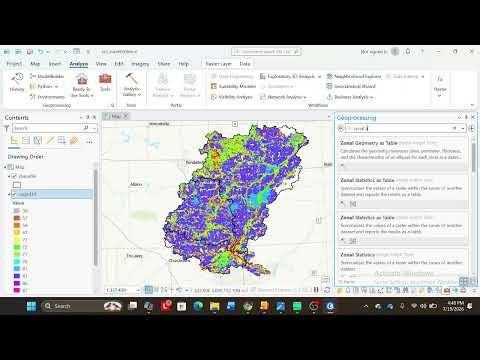This screenshot has width=480, height=360.
Task: Click the Contents filter funnel icon
Action: tap(6, 128)
